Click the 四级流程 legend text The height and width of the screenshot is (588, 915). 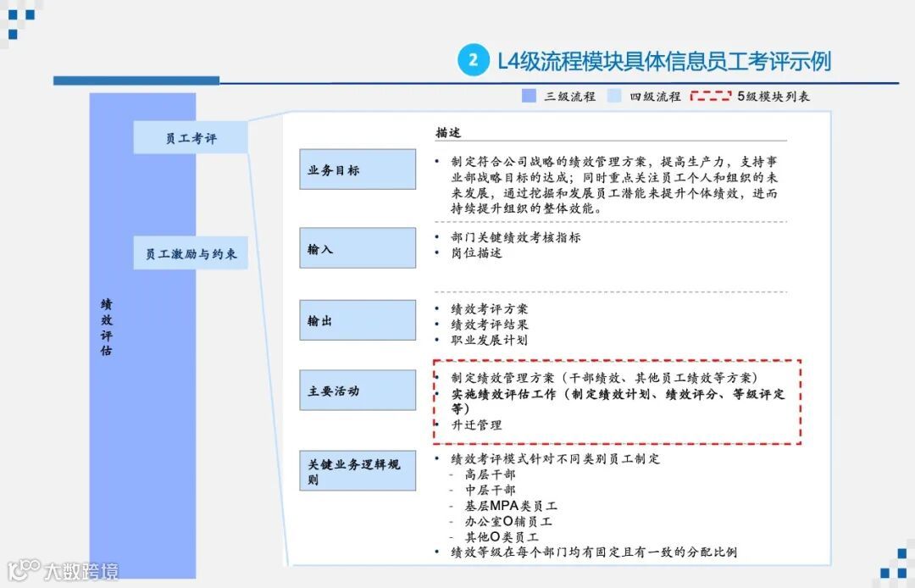point(655,97)
